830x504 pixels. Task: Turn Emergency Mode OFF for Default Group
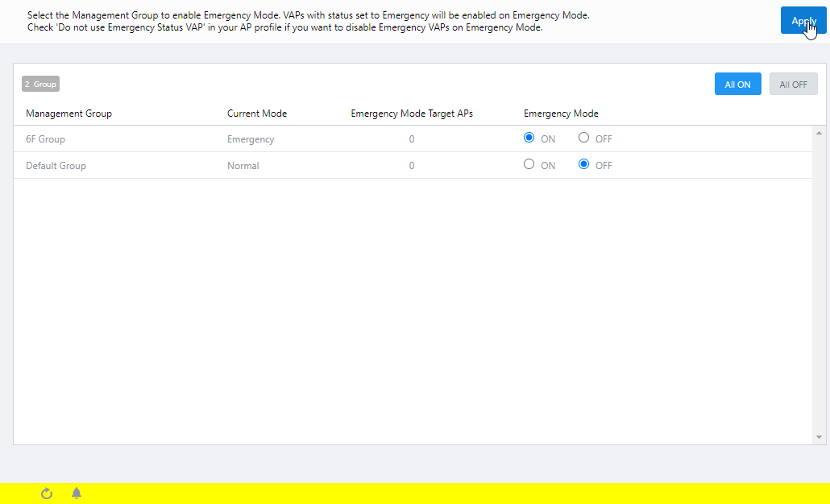584,164
